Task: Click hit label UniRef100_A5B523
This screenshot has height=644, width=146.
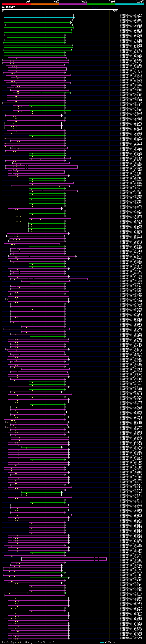Action: pyautogui.click(x=131, y=113)
